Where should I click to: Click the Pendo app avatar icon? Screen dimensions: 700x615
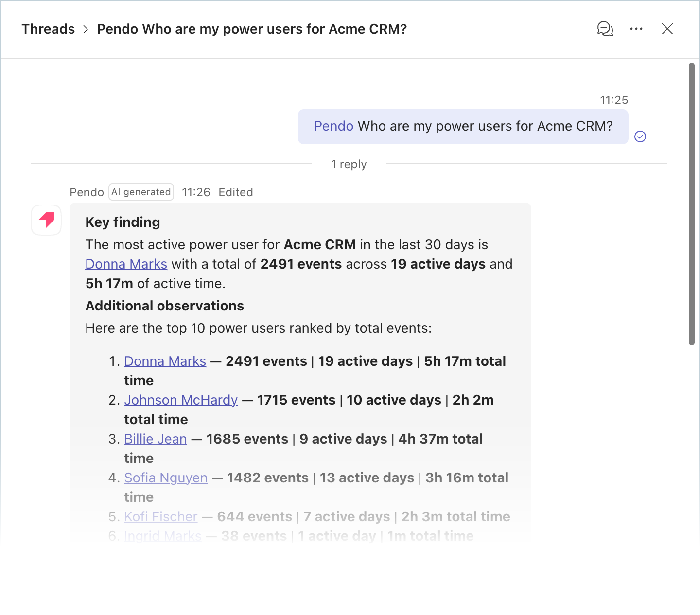point(46,220)
